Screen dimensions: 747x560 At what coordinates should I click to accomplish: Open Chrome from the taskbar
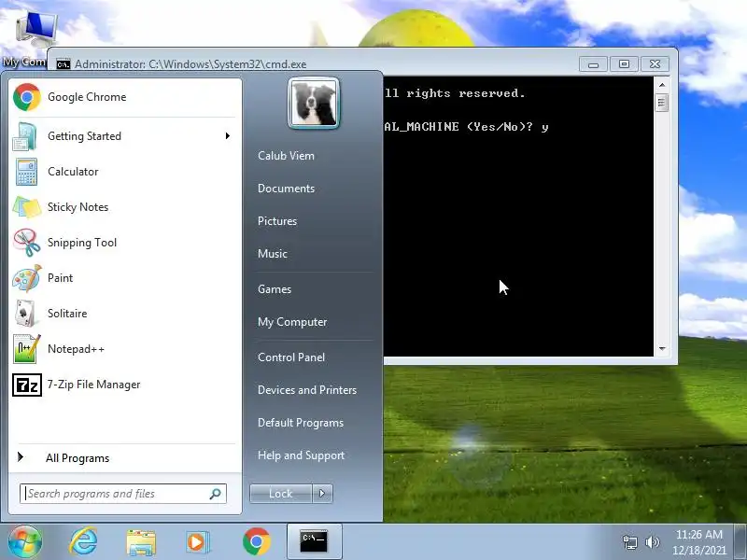256,541
